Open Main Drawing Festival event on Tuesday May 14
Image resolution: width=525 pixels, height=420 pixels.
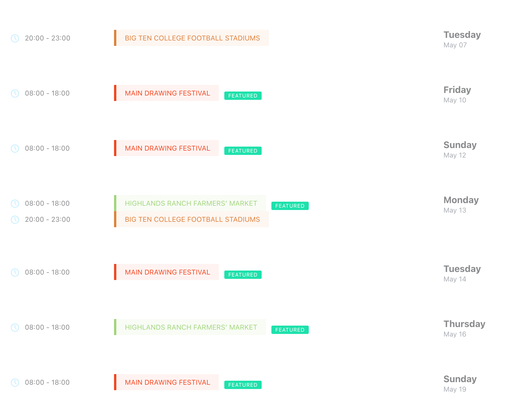coord(167,272)
